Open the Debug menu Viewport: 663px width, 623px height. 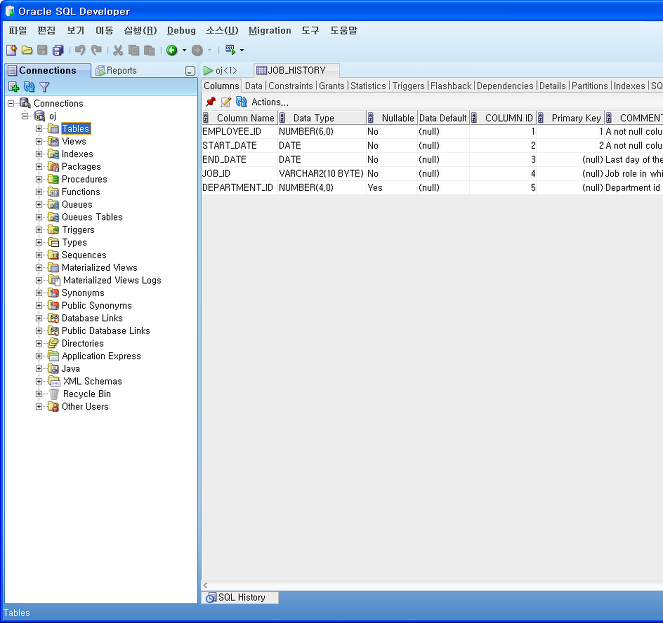click(x=181, y=30)
